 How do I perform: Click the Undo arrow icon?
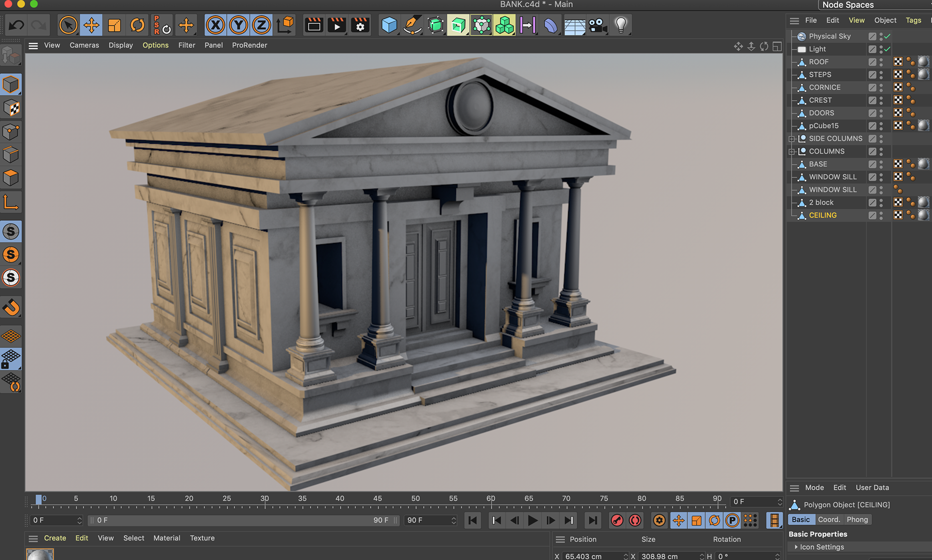[x=17, y=25]
